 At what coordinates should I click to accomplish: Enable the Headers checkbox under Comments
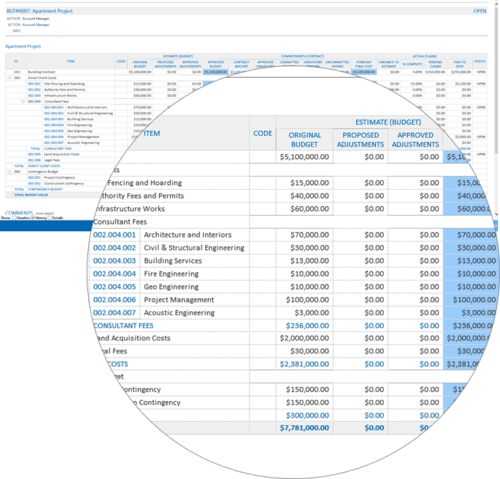14,218
